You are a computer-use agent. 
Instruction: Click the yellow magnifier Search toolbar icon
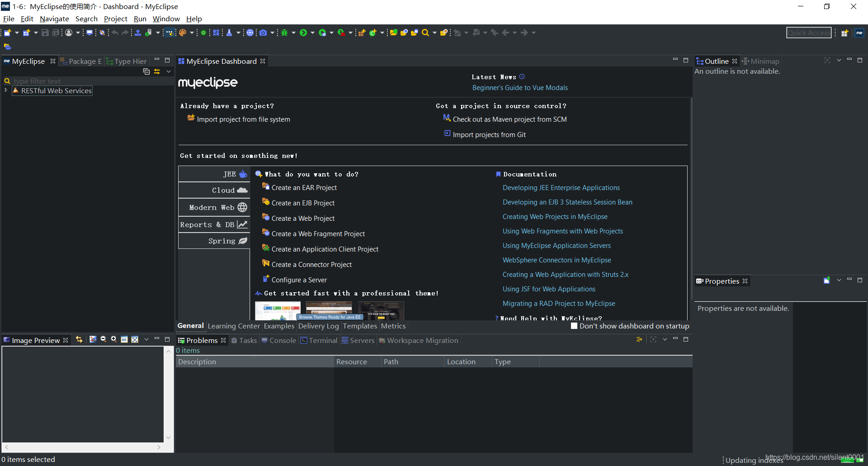pos(425,33)
